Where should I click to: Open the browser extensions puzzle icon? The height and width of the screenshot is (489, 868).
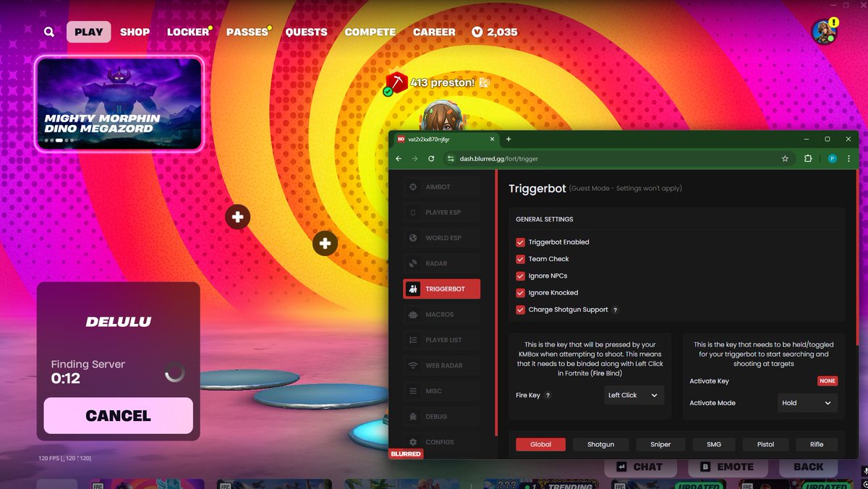808,158
